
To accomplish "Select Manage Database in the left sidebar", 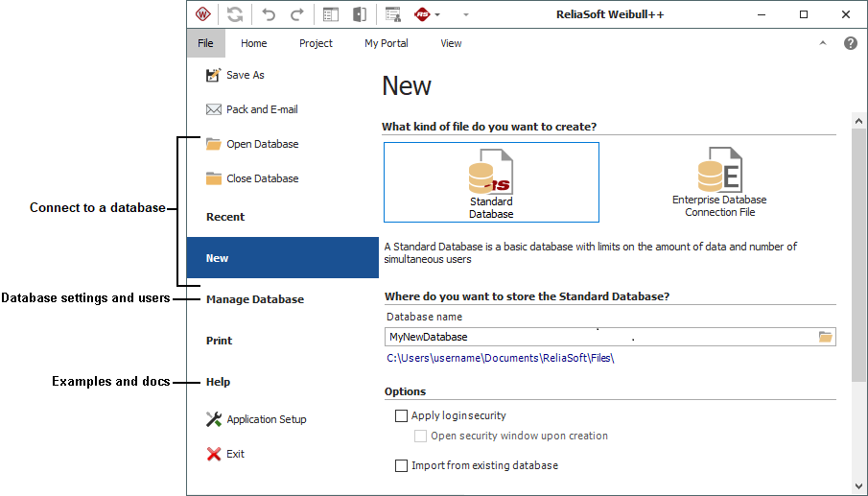I will pyautogui.click(x=254, y=299).
